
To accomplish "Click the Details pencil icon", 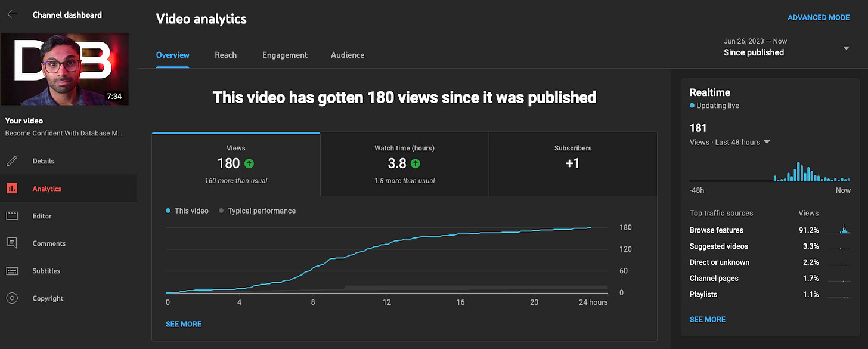I will 12,161.
